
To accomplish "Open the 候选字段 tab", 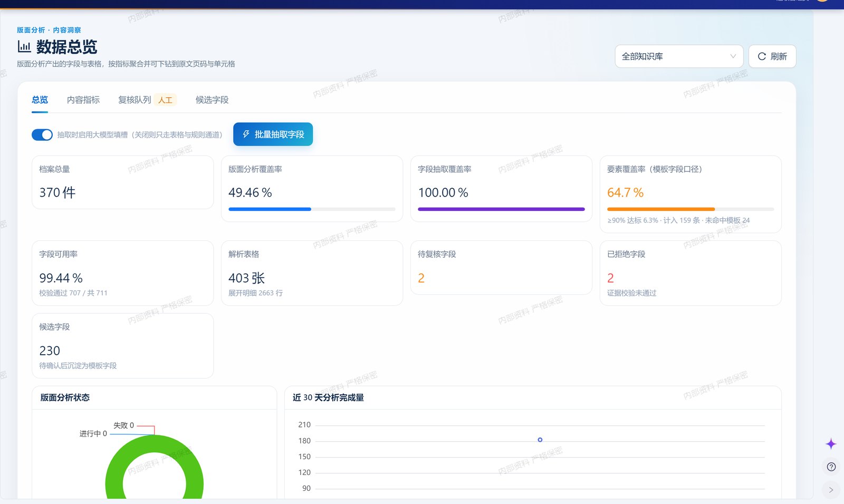I will 212,100.
